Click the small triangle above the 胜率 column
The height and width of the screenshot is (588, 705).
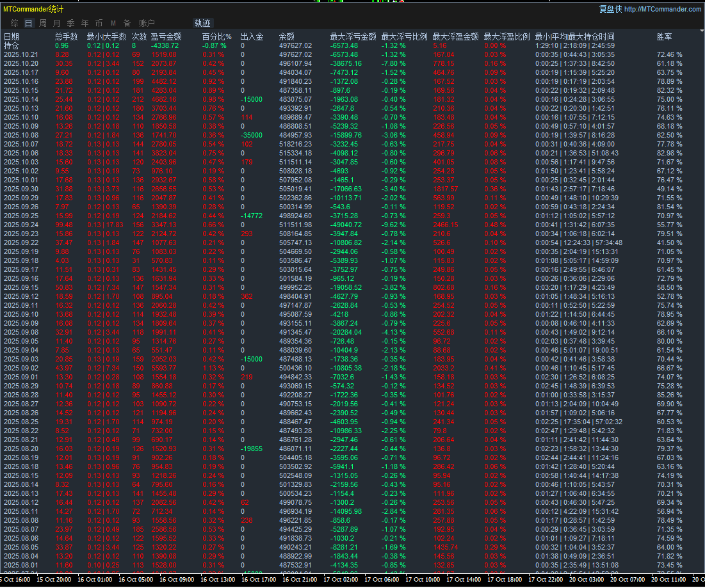click(x=702, y=31)
